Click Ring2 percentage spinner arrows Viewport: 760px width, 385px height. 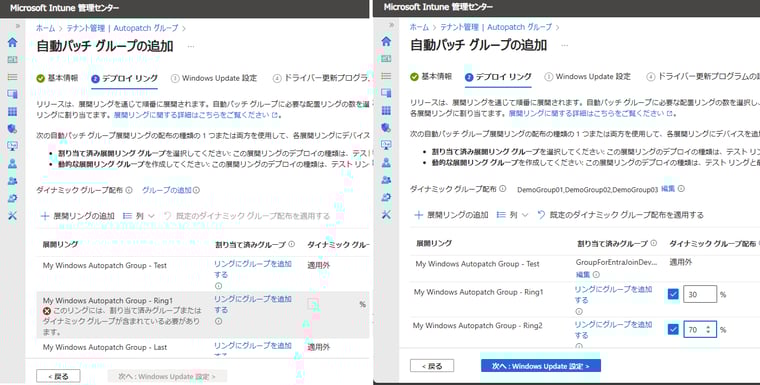708,329
